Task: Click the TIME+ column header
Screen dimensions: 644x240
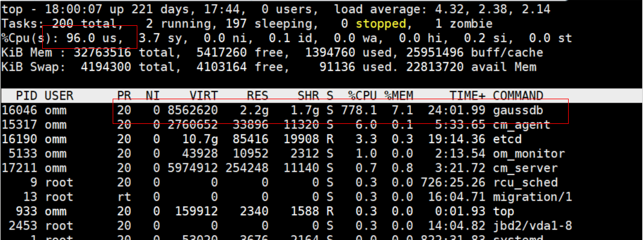Action: click(467, 96)
